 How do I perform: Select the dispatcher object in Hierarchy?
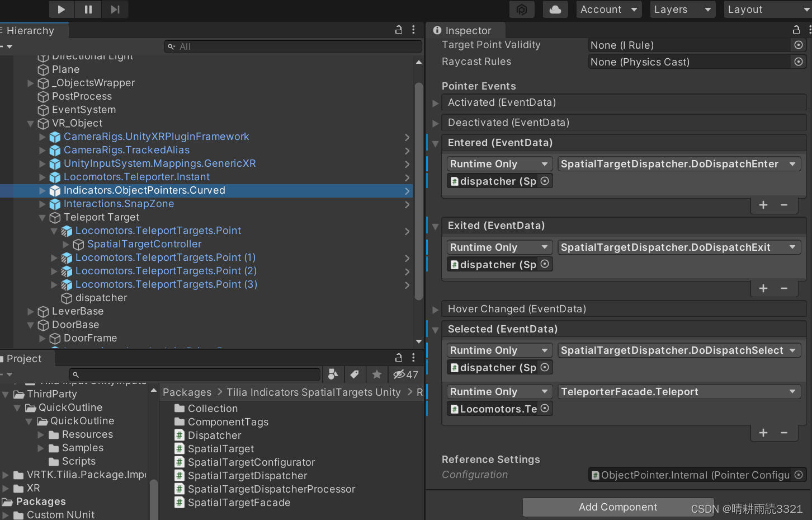coord(101,298)
